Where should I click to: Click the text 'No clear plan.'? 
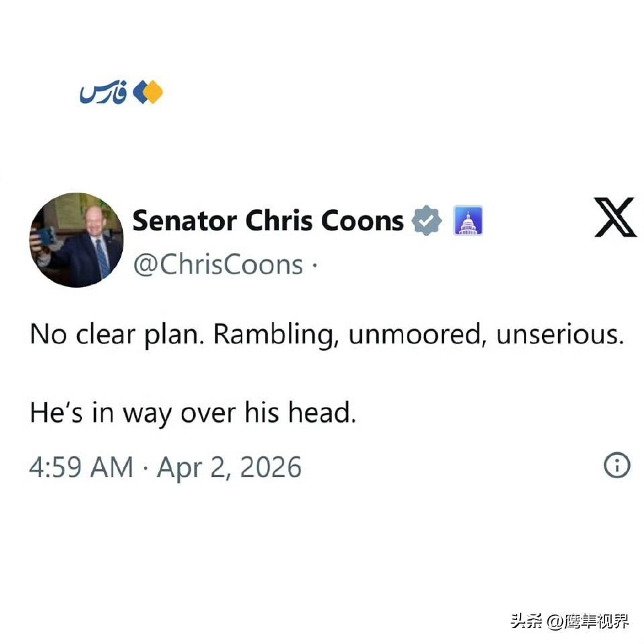pos(117,334)
